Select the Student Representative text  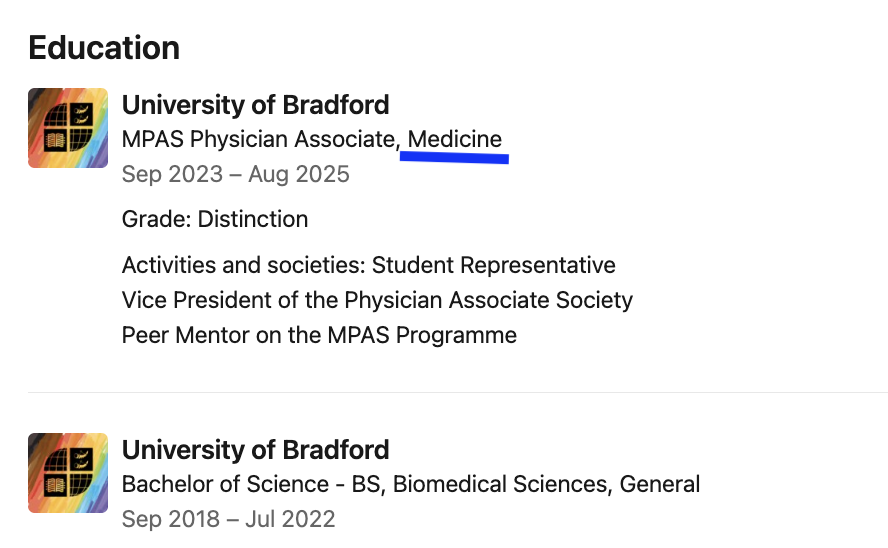click(x=494, y=265)
